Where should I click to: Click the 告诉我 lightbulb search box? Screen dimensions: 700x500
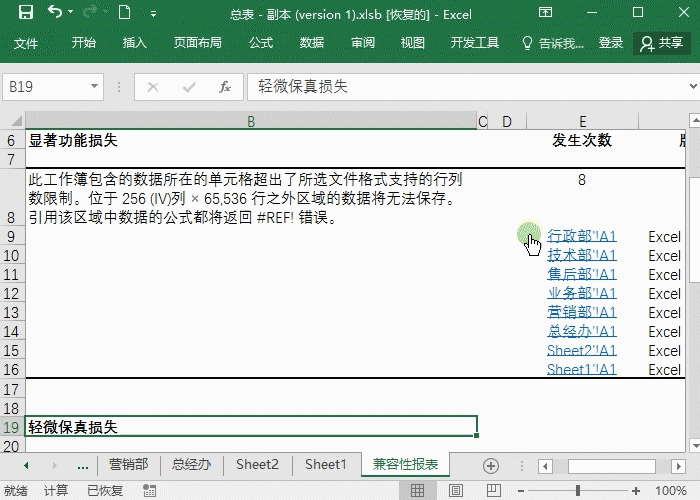553,43
